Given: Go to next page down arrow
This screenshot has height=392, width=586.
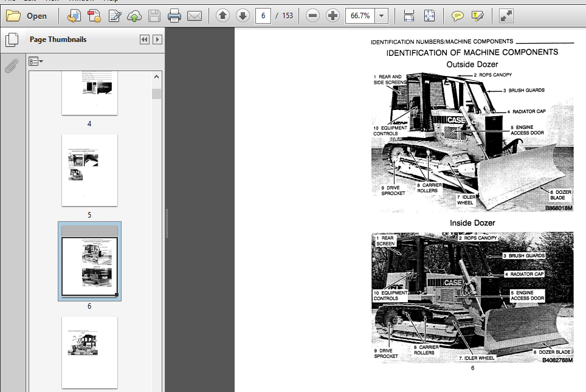Looking at the screenshot, I should [243, 16].
